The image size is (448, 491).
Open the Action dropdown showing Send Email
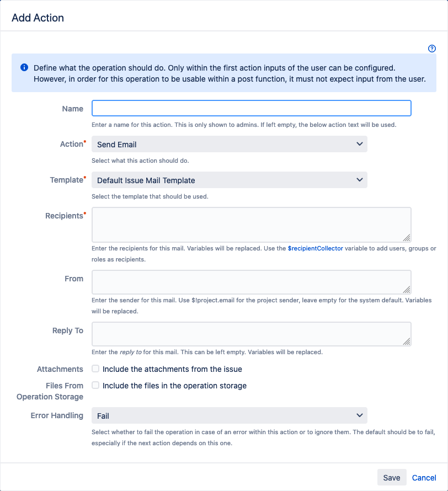(229, 145)
